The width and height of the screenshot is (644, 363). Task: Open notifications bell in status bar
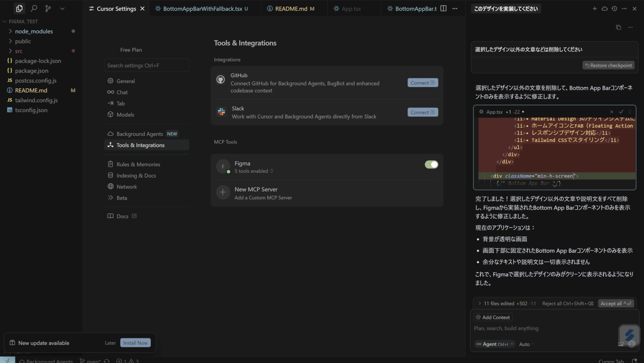pyautogui.click(x=635, y=361)
